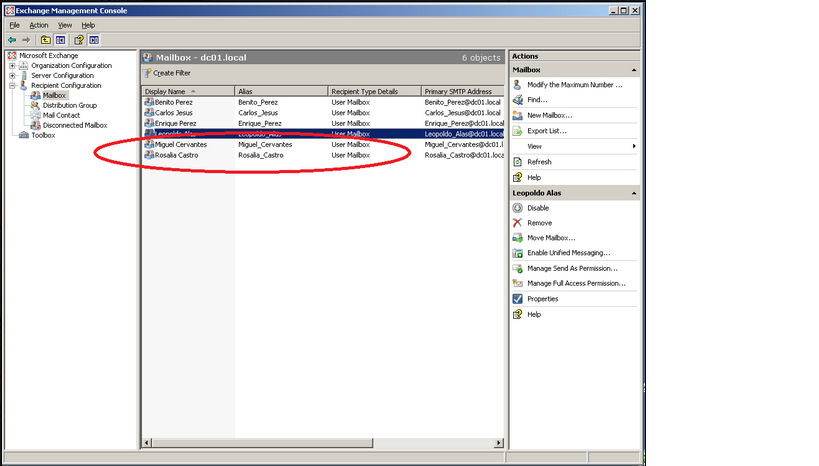The image size is (819, 466).
Task: Click the New Mailbox action icon
Action: [518, 115]
